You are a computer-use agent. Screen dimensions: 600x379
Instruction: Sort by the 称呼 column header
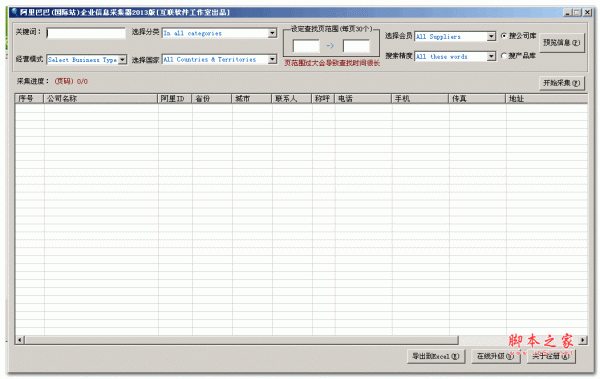pos(323,99)
